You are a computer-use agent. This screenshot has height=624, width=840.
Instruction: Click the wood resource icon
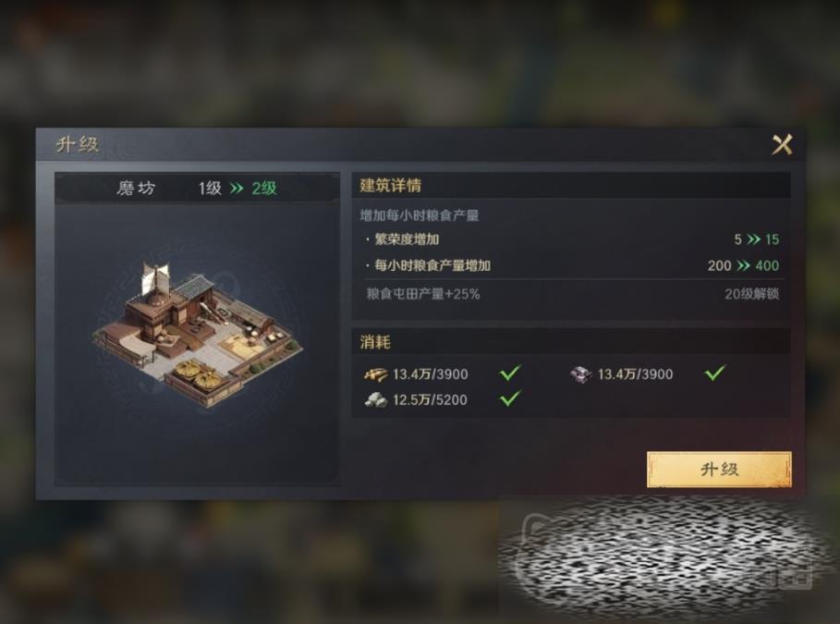click(376, 374)
